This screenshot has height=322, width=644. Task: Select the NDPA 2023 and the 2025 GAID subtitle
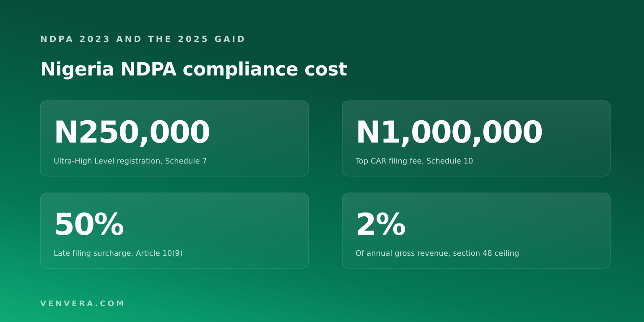[143, 39]
